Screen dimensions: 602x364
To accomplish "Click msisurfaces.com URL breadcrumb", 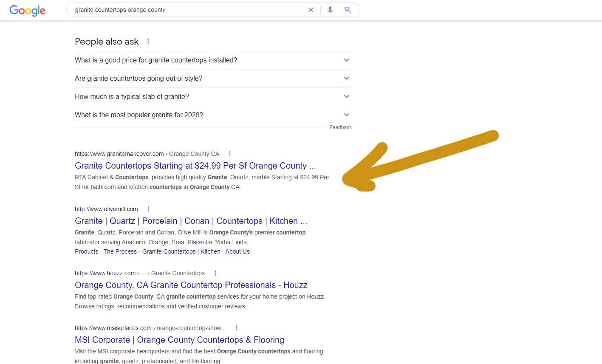I will tap(150, 328).
